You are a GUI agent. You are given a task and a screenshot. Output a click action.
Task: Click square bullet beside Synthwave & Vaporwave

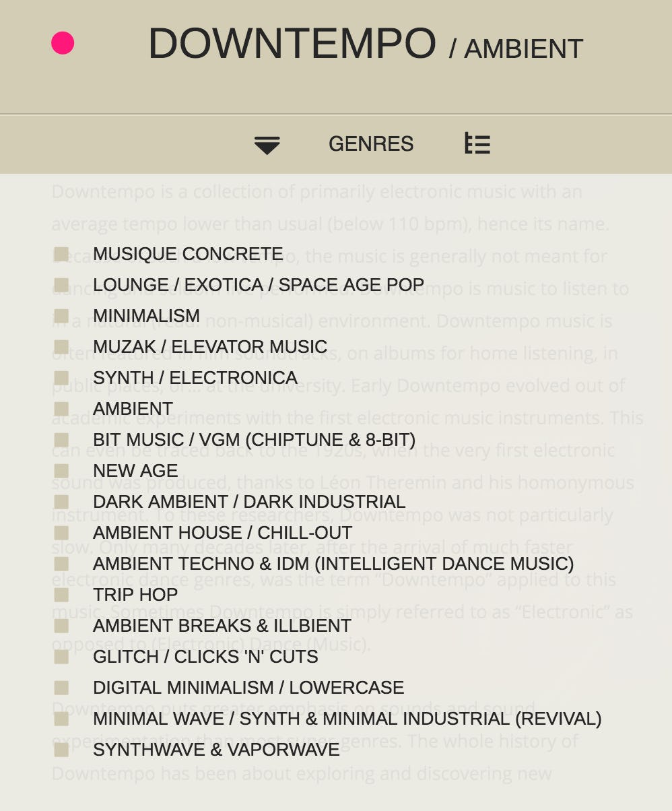click(61, 750)
